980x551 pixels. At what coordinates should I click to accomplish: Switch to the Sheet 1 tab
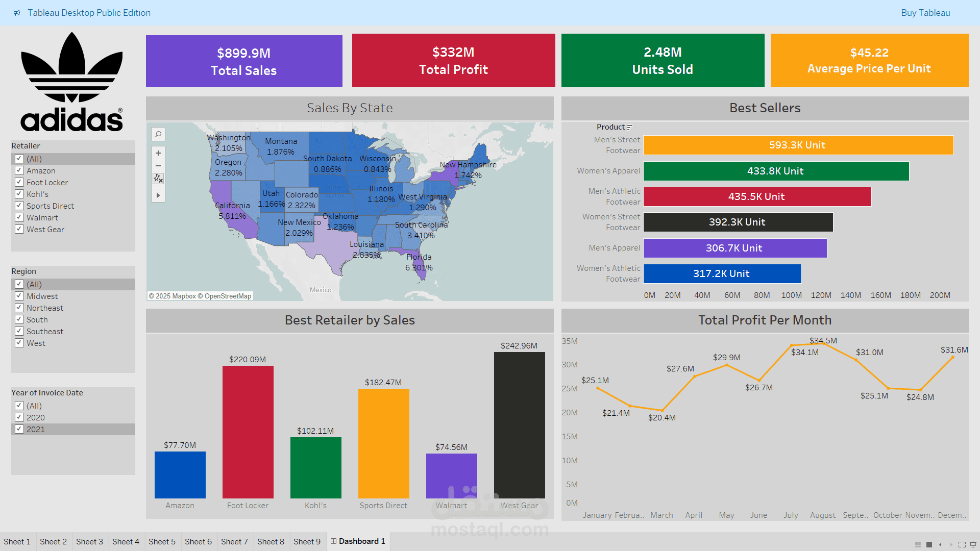pos(17,542)
